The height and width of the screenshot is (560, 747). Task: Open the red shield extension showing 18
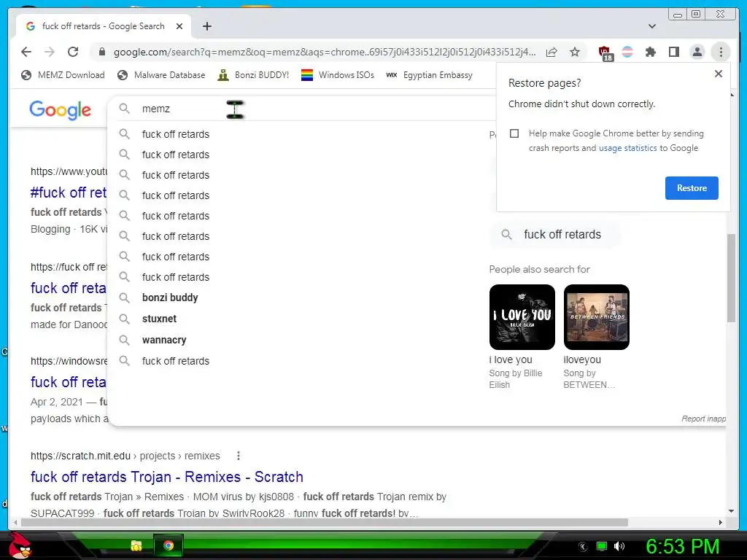(x=605, y=52)
